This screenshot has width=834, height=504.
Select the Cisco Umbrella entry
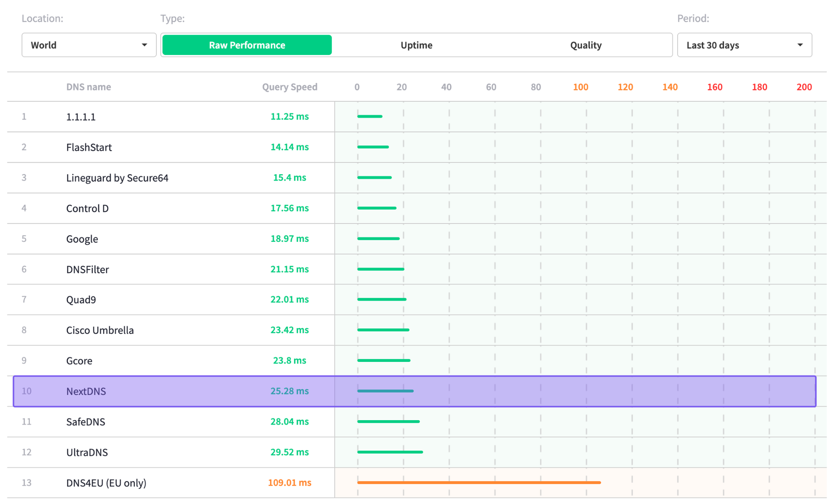tap(100, 330)
